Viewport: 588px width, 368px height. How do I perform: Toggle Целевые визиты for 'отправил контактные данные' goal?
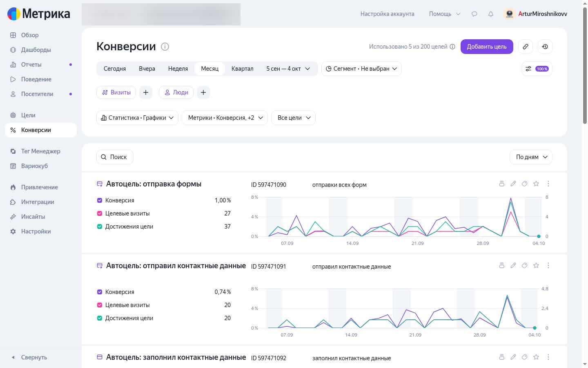pyautogui.click(x=100, y=305)
